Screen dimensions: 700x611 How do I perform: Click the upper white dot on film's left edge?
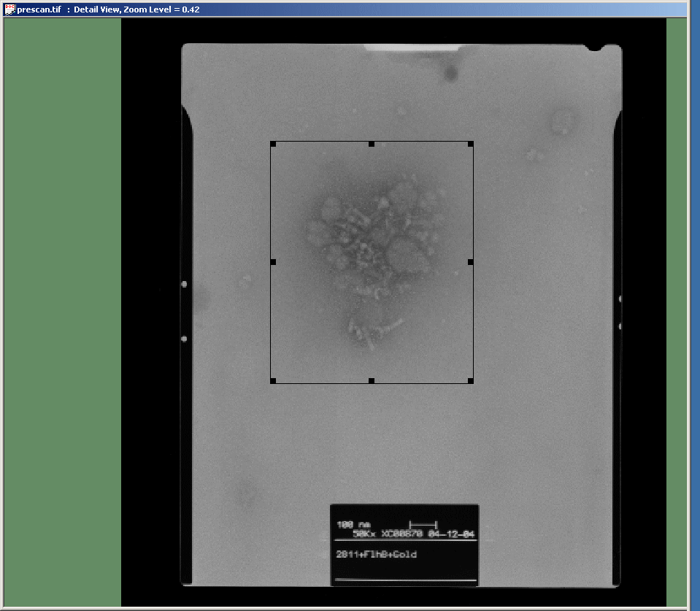point(184,284)
